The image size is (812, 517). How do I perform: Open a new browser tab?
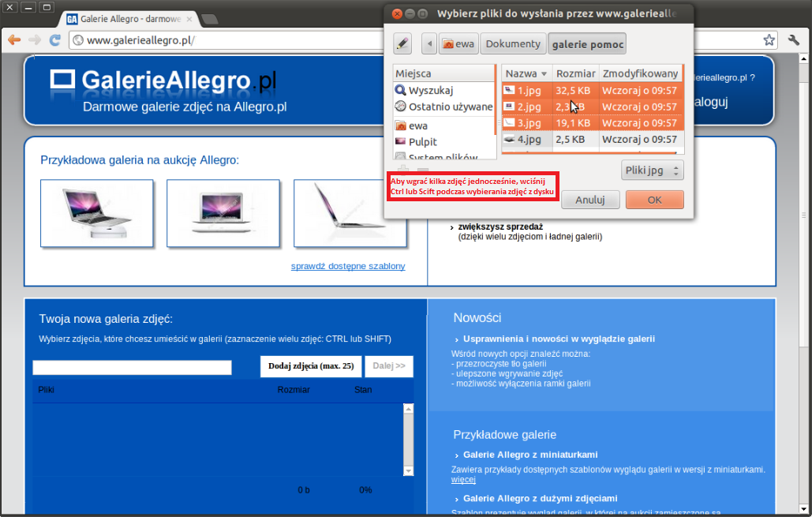[209, 20]
